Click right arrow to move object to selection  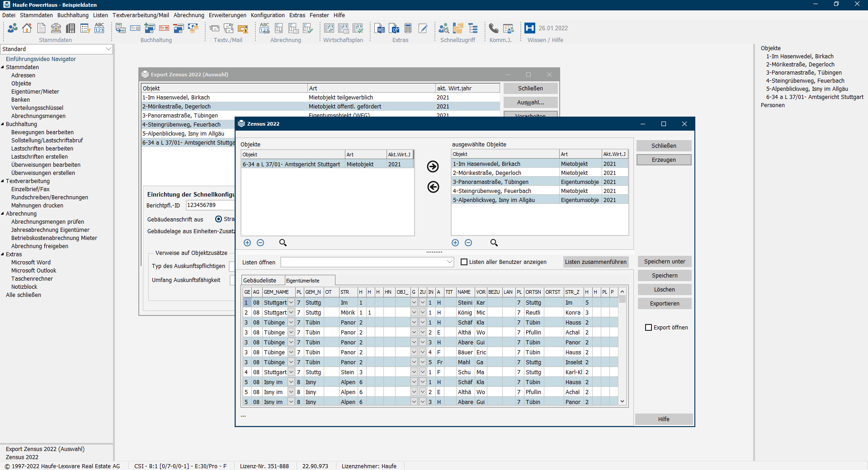[433, 166]
